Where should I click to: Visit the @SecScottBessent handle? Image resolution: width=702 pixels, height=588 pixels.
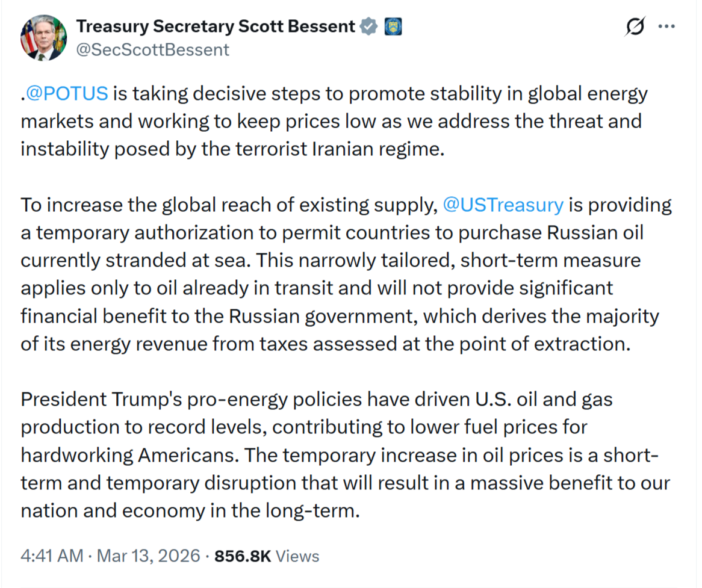pyautogui.click(x=152, y=50)
